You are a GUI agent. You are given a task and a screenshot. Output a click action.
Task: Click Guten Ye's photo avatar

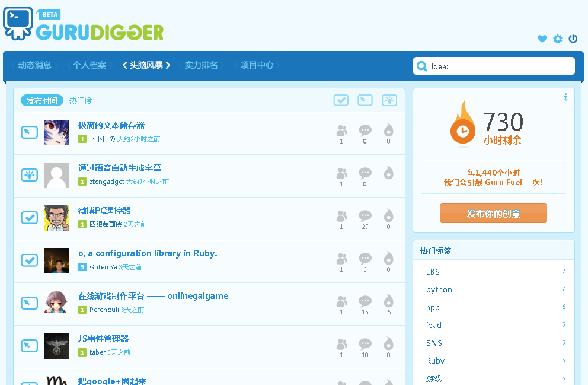(x=57, y=260)
